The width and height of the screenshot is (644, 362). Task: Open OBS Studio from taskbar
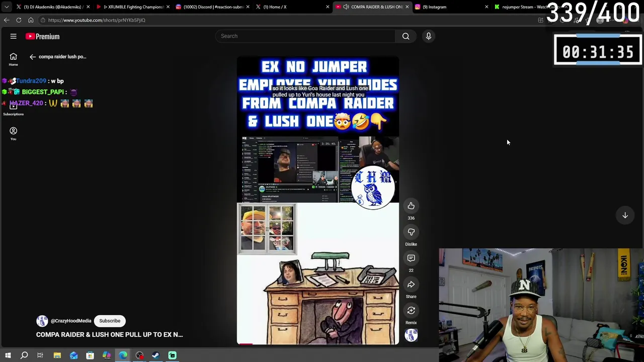coord(139,355)
